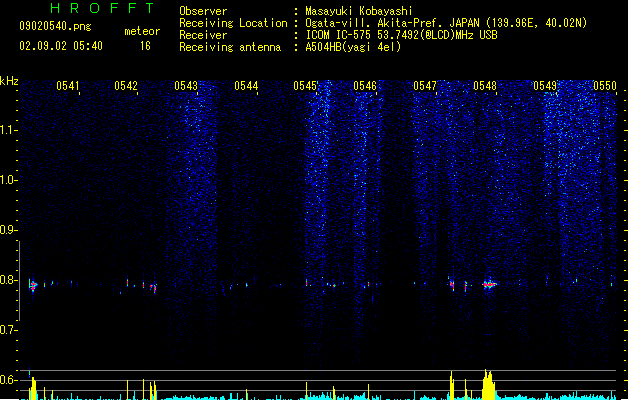Click the meteor echo at spectrogram start
Screen dimensions: 629x400
33,285
